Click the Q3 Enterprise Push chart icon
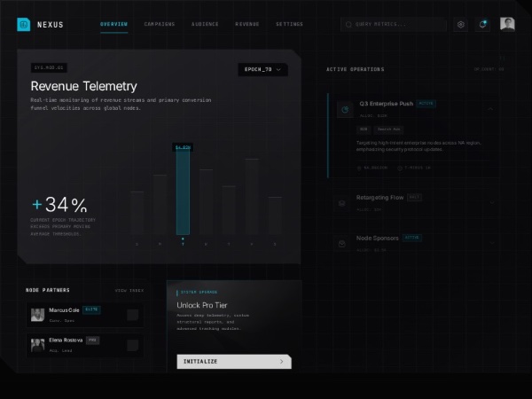Screen dimensions: 532x399 344,110
